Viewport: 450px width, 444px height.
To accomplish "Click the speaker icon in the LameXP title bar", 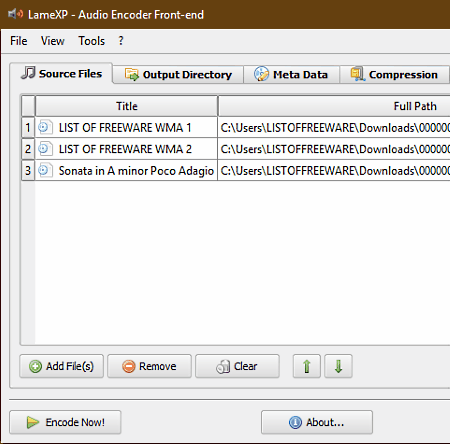I will pos(15,14).
